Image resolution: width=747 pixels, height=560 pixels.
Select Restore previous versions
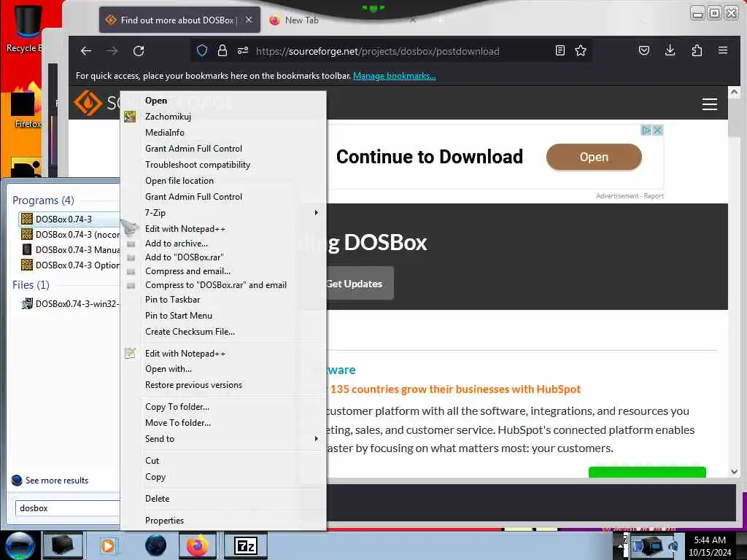[193, 385]
